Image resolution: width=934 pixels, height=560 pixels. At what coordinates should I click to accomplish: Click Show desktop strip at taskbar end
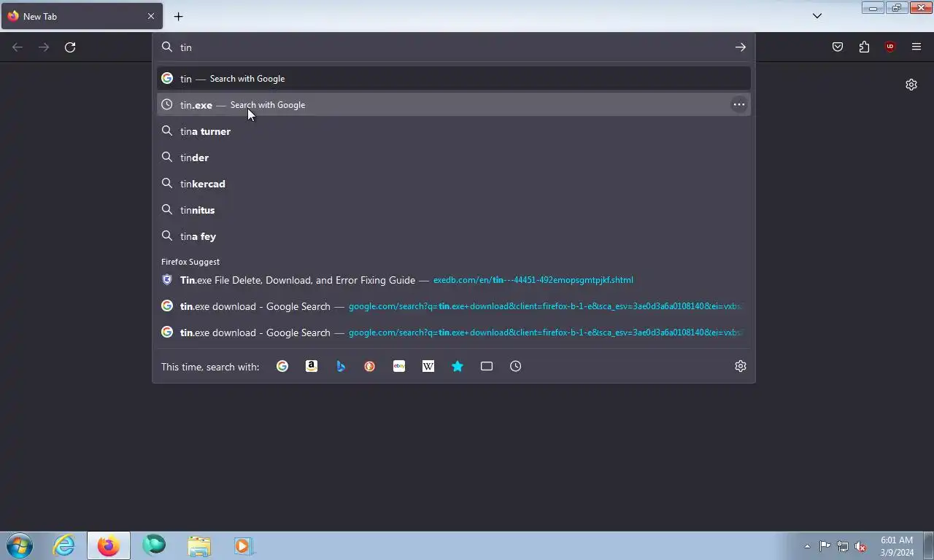[928, 546]
